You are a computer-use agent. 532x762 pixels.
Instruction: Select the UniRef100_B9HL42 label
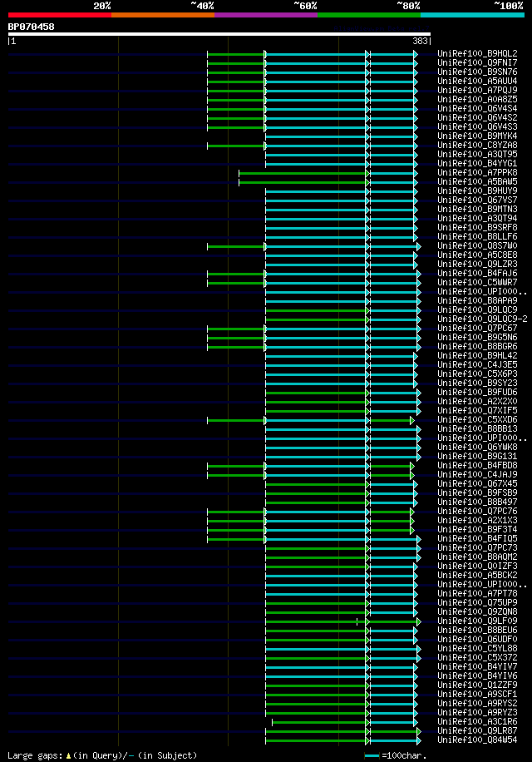click(x=477, y=356)
